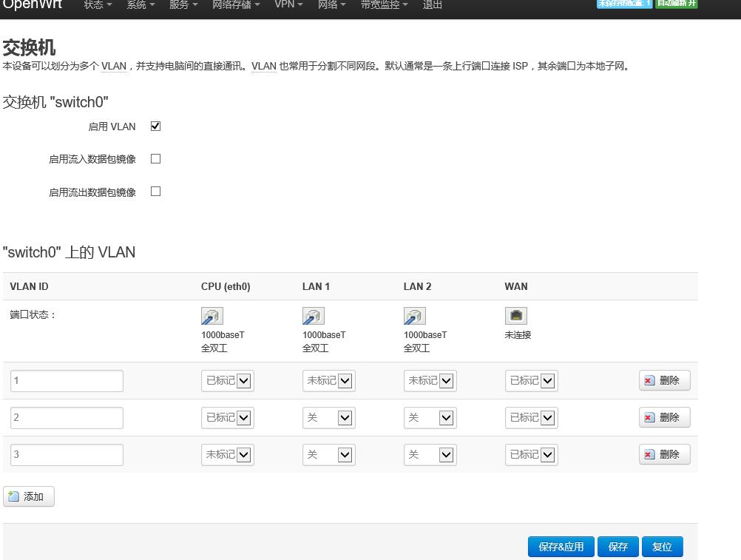Click the CPU (eth0) column header

click(x=226, y=286)
